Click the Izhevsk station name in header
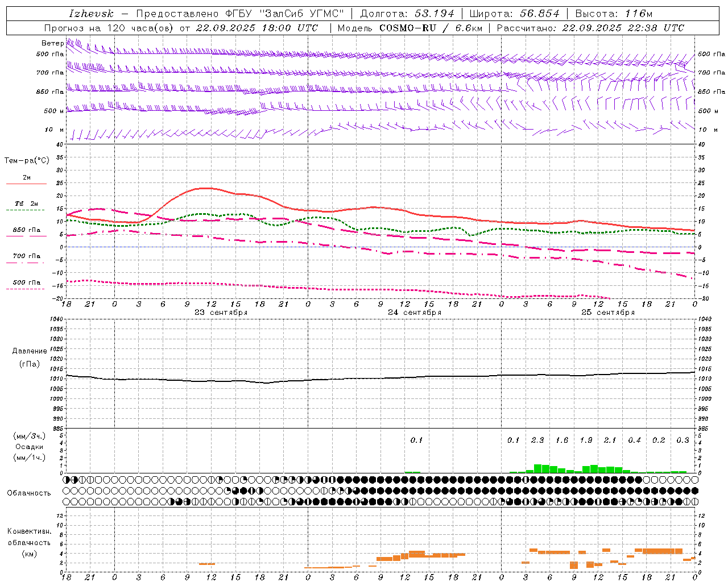This screenshot has width=728, height=582. pos(92,14)
